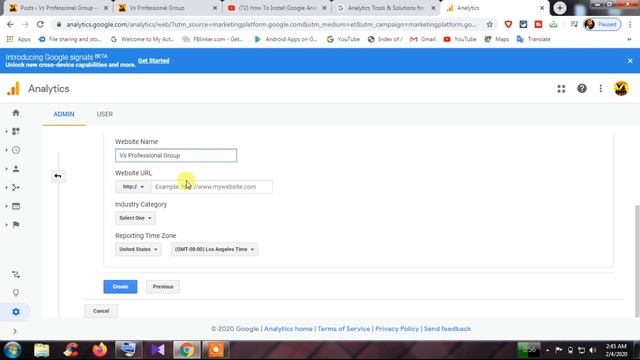Open the http:// protocol dropdown
Image resolution: width=640 pixels, height=360 pixels.
coord(133,187)
